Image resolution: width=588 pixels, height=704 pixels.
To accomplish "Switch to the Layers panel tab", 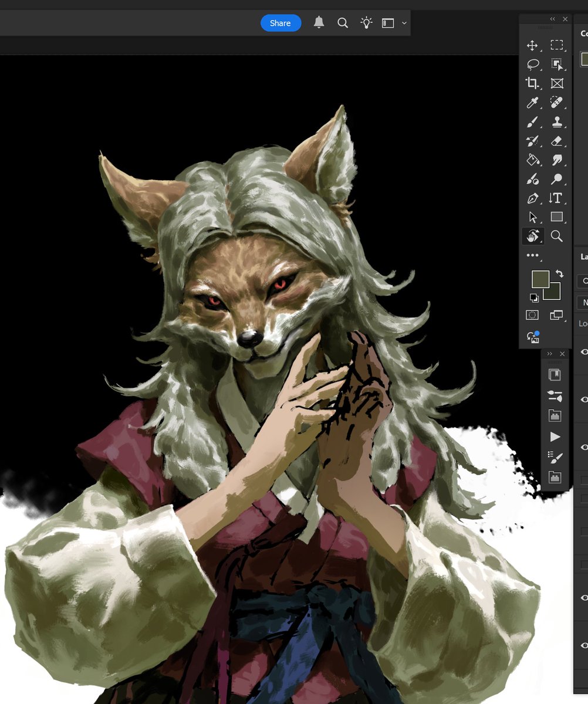I will tap(584, 257).
